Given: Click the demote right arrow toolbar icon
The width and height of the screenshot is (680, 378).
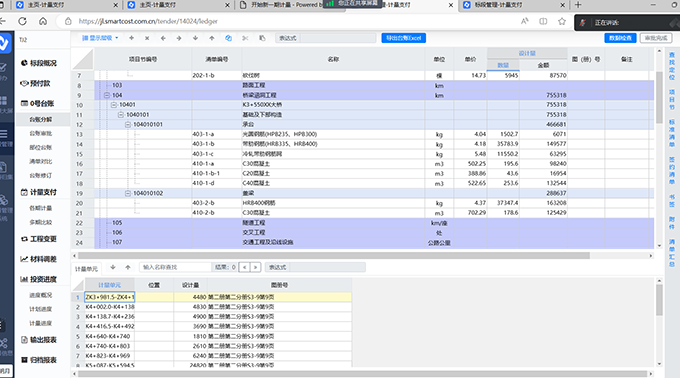Looking at the screenshot, I should point(179,38).
